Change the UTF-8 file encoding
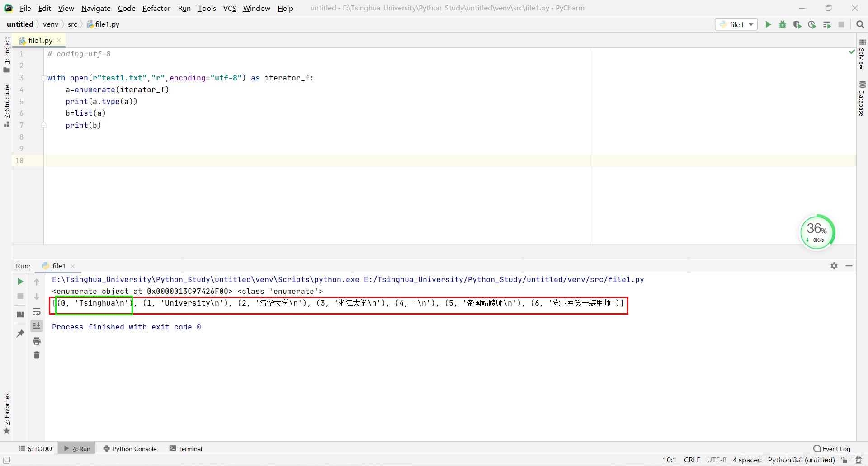 (x=717, y=460)
